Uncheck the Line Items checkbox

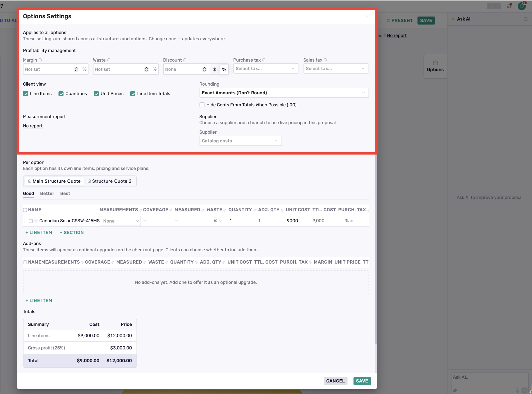click(x=25, y=94)
